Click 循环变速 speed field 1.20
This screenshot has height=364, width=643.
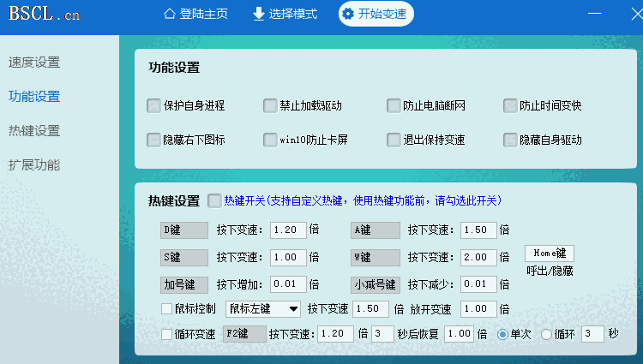click(x=335, y=334)
